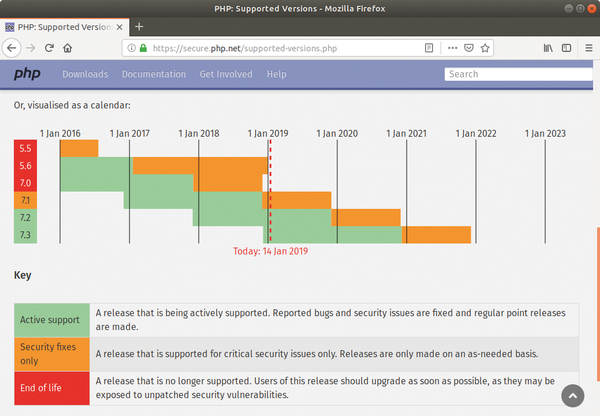Viewport: 600px width, 416px height.
Task: Click the security fixes description text
Action: pos(317,354)
